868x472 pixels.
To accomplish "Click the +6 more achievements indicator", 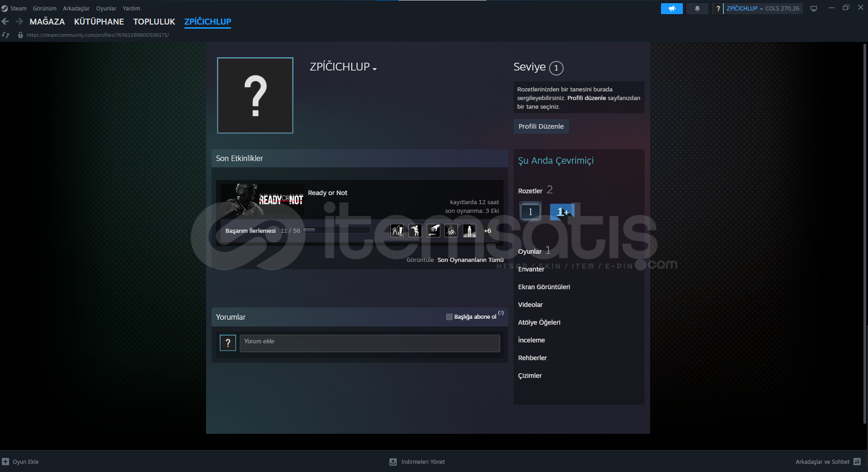I will click(x=488, y=231).
